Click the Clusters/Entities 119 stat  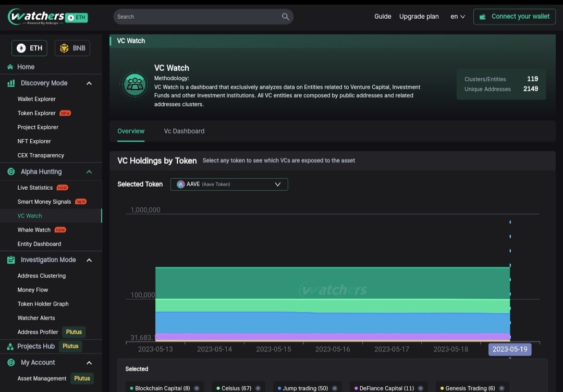coord(501,79)
